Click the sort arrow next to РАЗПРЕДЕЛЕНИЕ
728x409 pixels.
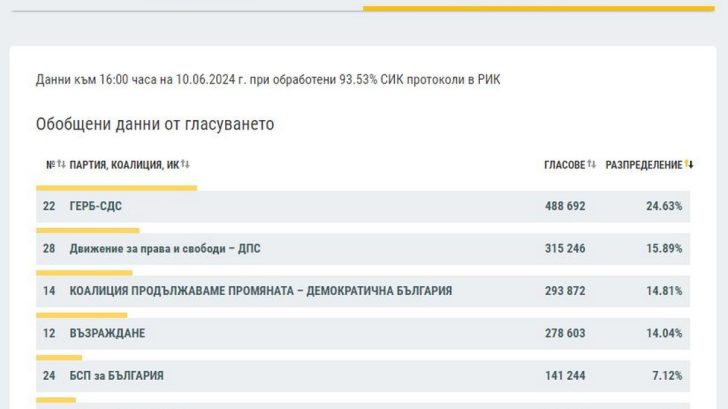pos(690,165)
